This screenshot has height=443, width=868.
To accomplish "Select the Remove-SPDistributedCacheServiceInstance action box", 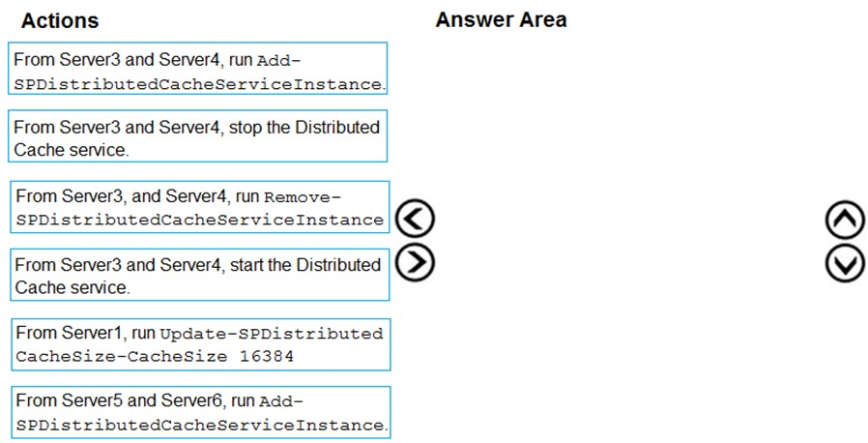I will click(199, 207).
